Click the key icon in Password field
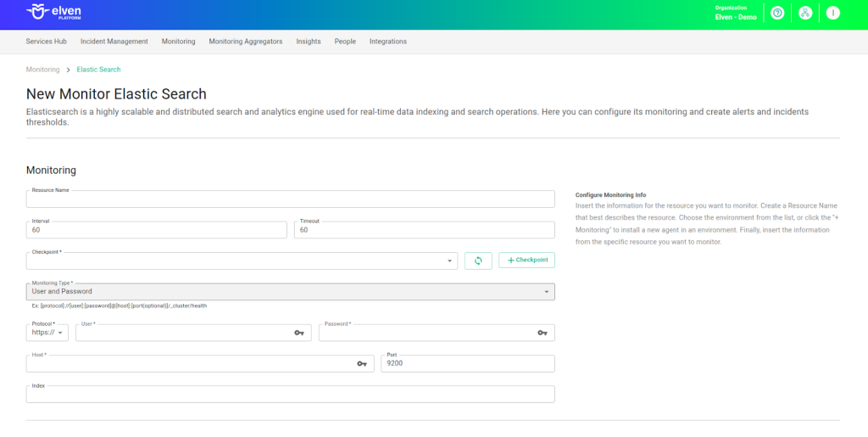The width and height of the screenshot is (868, 437). (x=542, y=333)
